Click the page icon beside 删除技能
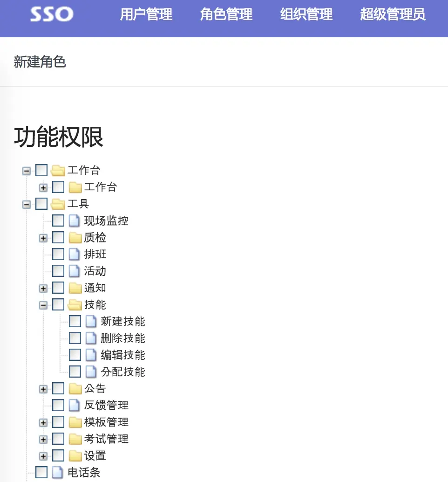 pyautogui.click(x=91, y=338)
